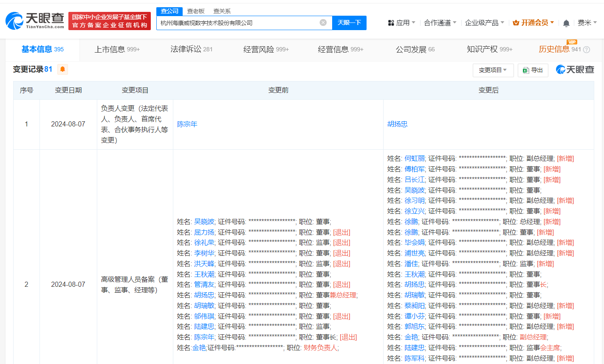
Task: Click the TianYanCha watermark logo near 导出
Action: click(x=574, y=70)
